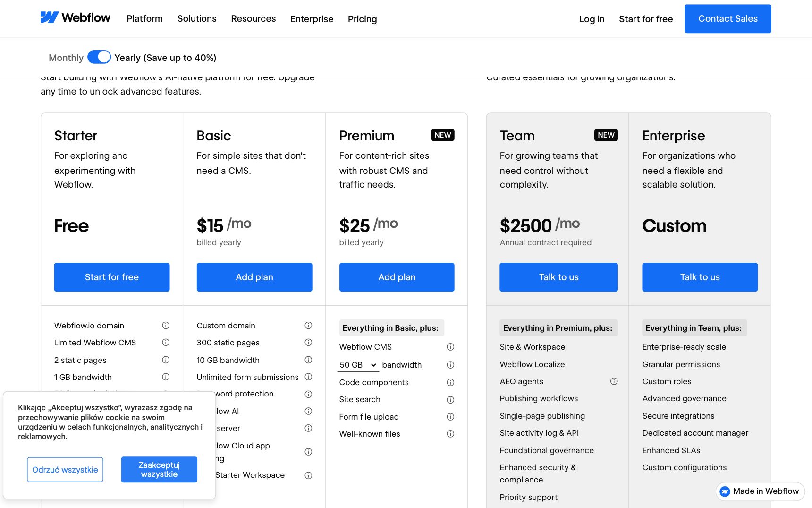The image size is (812, 508).
Task: Show info for Webflow AI row
Action: (x=308, y=411)
